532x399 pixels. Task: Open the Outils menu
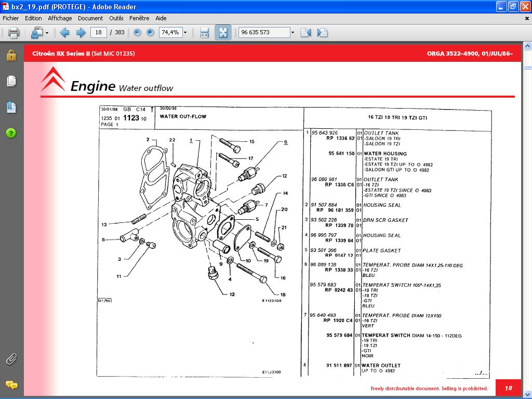tap(116, 18)
